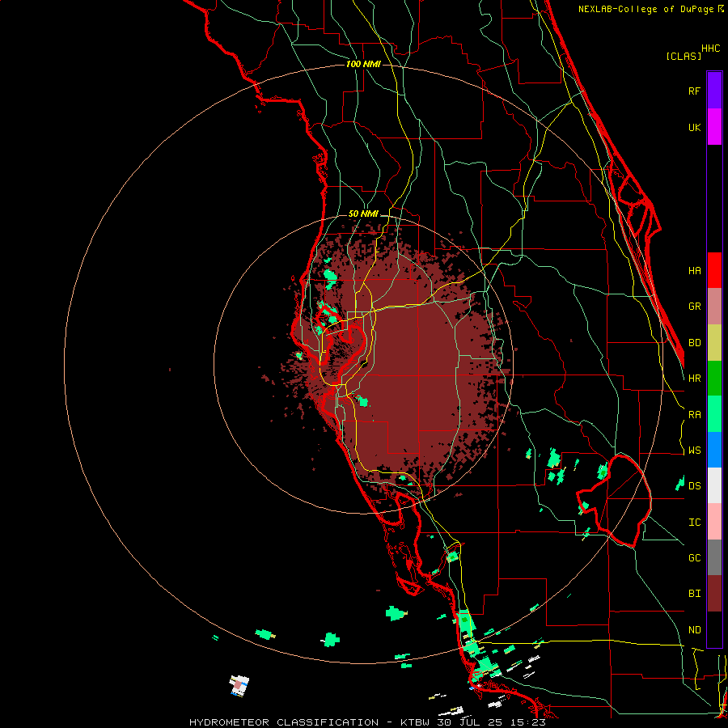Image resolution: width=728 pixels, height=728 pixels.
Task: Select the IC pink legend swatch
Action: point(714,522)
